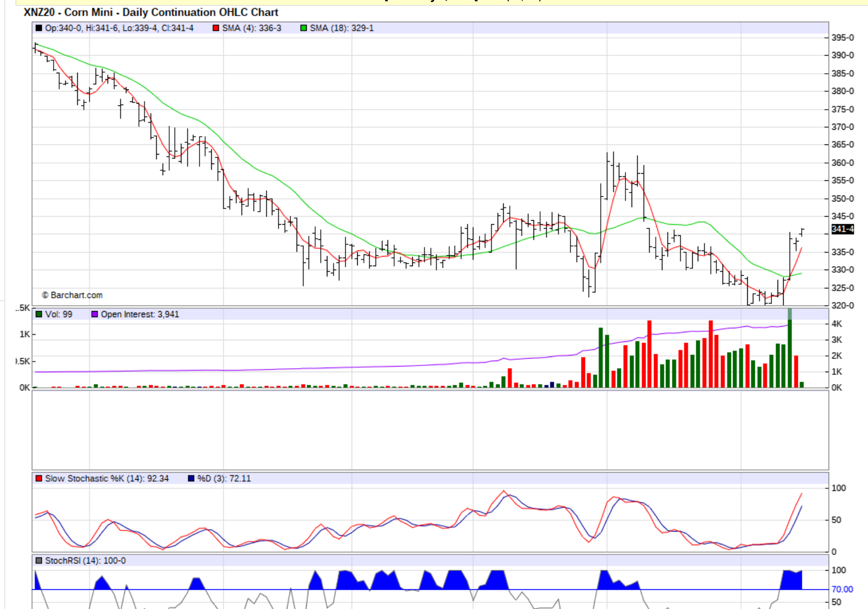Select the Open Interest: 3,941 label
This screenshot has height=609, width=868.
click(139, 314)
